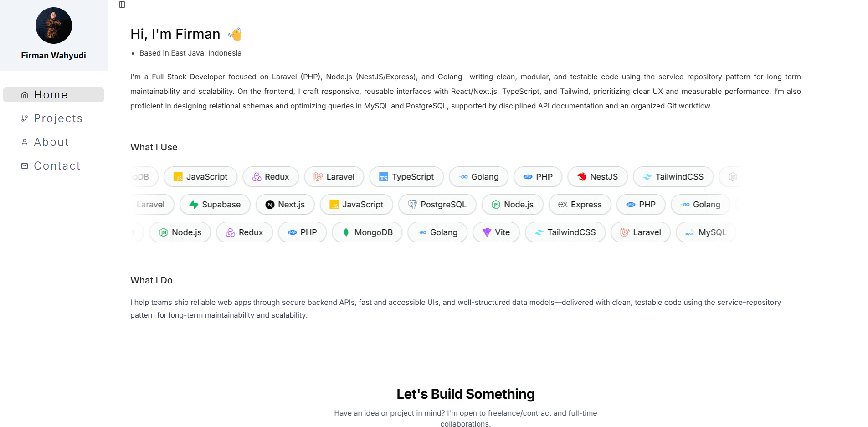The width and height of the screenshot is (868, 427).
Task: Click the Contact envelope icon
Action: coord(25,166)
